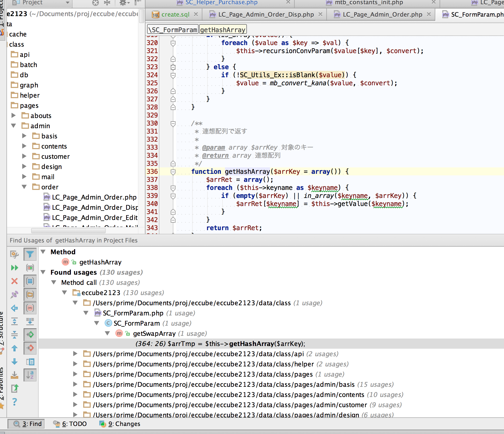
Task: Rerun the find usages search
Action: tap(14, 268)
